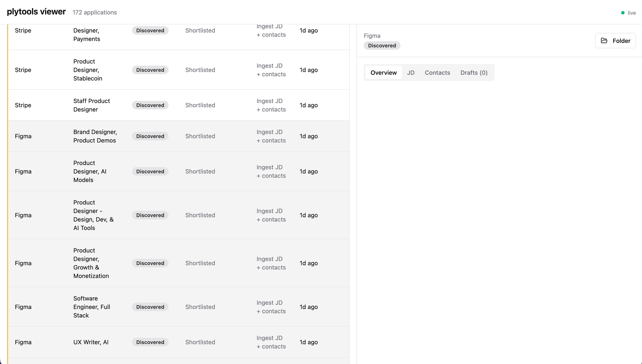Select Figma UX Writer, AI row
Image resolution: width=642 pixels, height=364 pixels.
91,342
